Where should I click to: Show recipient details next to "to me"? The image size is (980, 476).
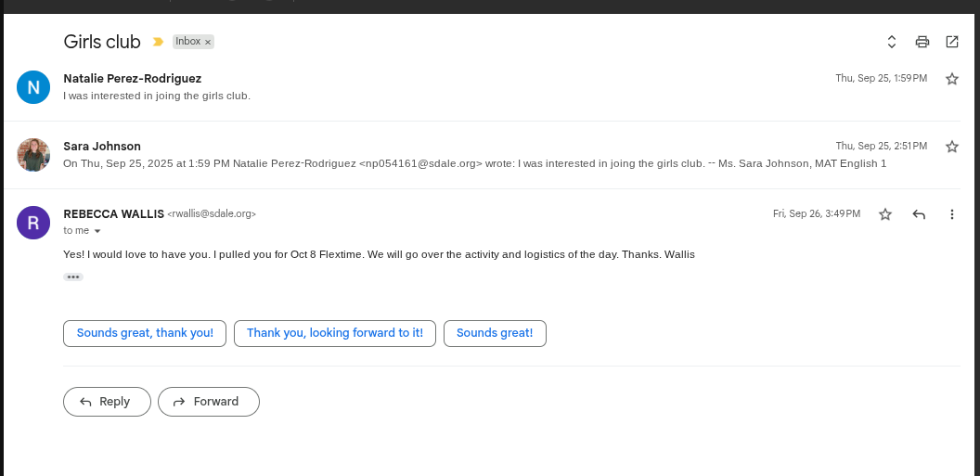97,231
